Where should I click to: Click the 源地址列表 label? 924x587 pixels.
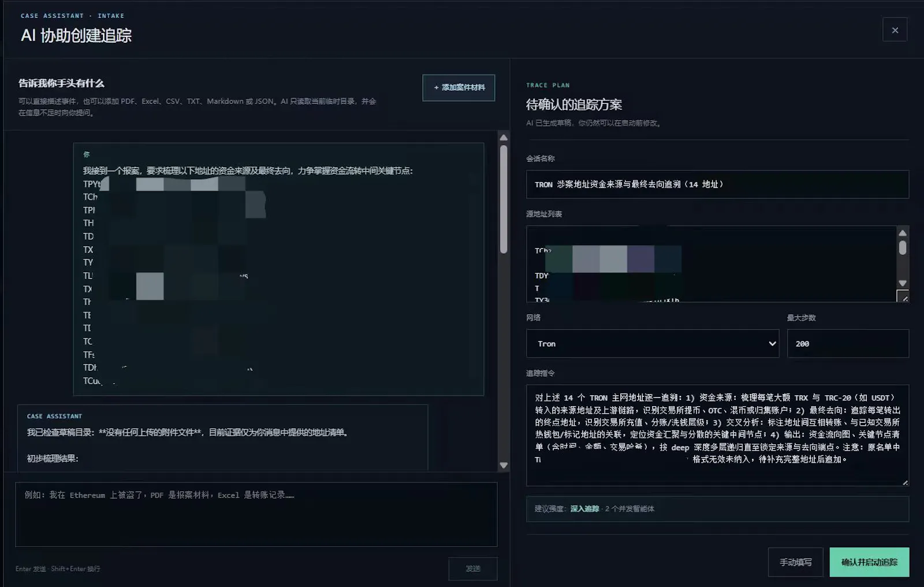(543, 214)
